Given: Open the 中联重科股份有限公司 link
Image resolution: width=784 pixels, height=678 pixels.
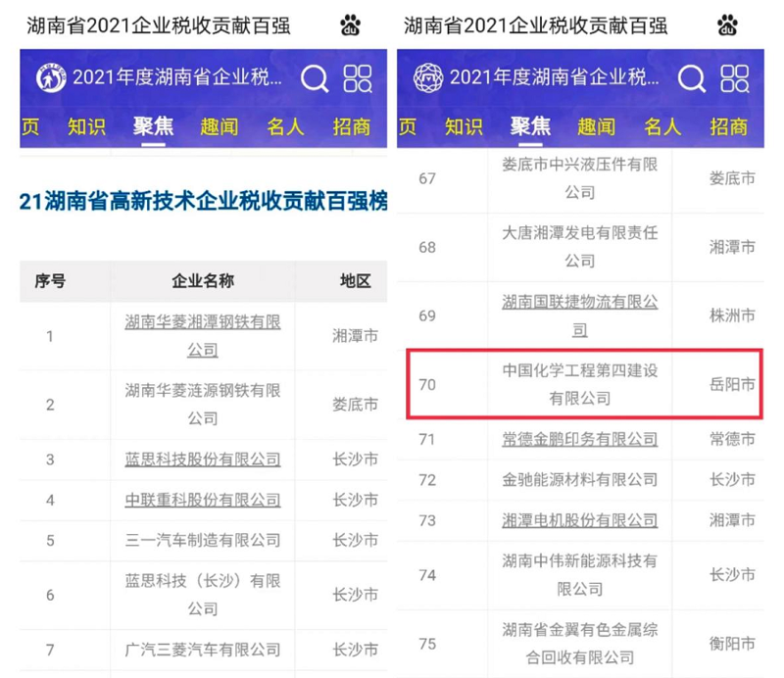Looking at the screenshot, I should (x=202, y=500).
